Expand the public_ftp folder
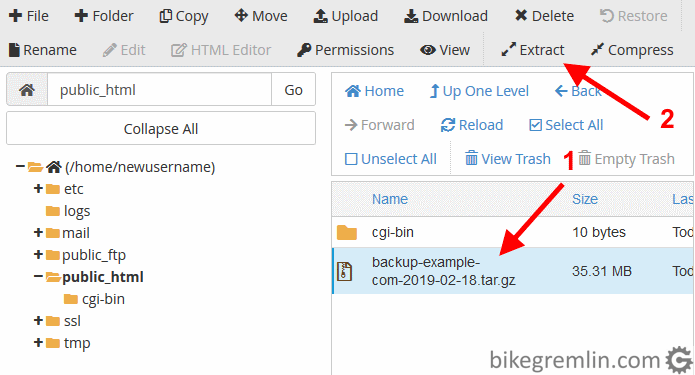The width and height of the screenshot is (695, 375). point(38,254)
